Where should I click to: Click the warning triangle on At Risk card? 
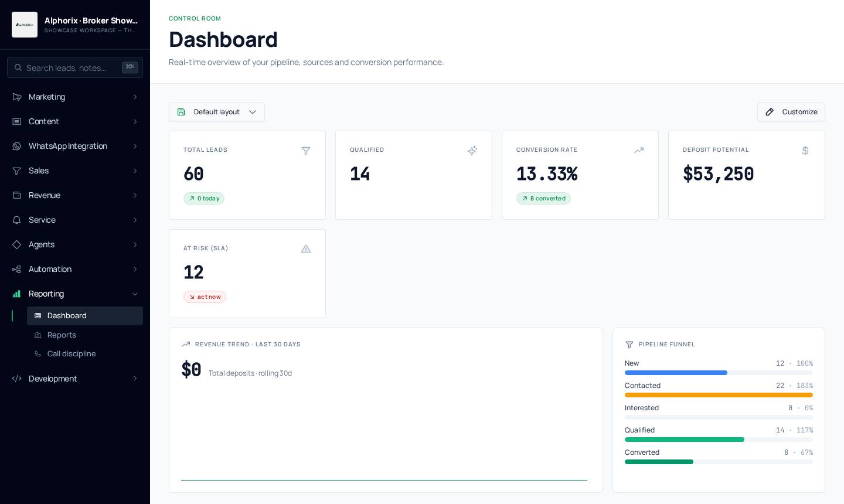pos(306,249)
